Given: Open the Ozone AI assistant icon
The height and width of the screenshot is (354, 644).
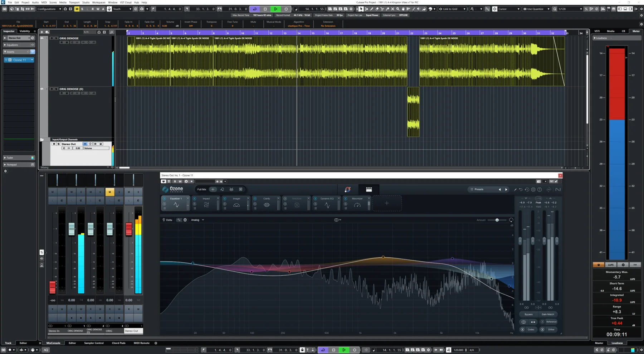Looking at the screenshot, I should (347, 189).
